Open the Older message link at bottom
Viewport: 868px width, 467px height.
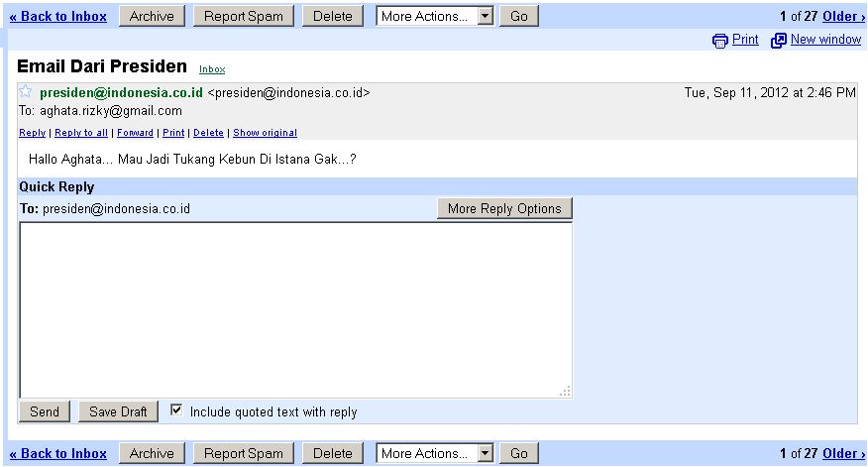(x=843, y=453)
